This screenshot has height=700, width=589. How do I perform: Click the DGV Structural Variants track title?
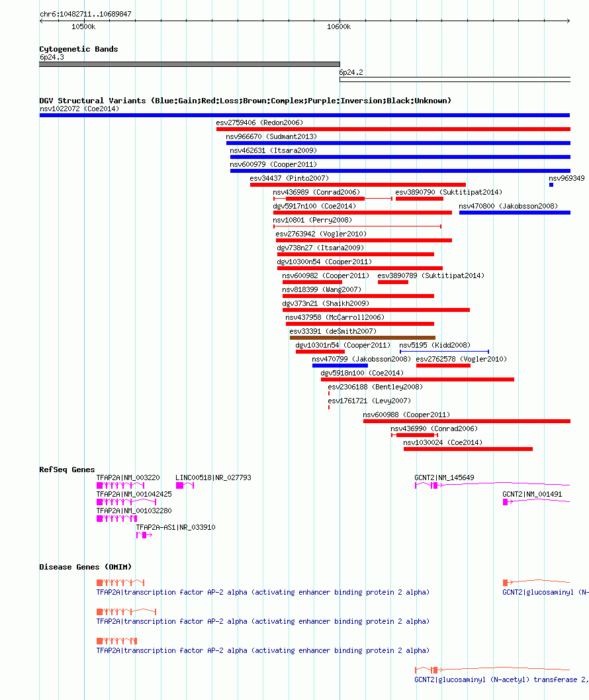pyautogui.click(x=246, y=101)
